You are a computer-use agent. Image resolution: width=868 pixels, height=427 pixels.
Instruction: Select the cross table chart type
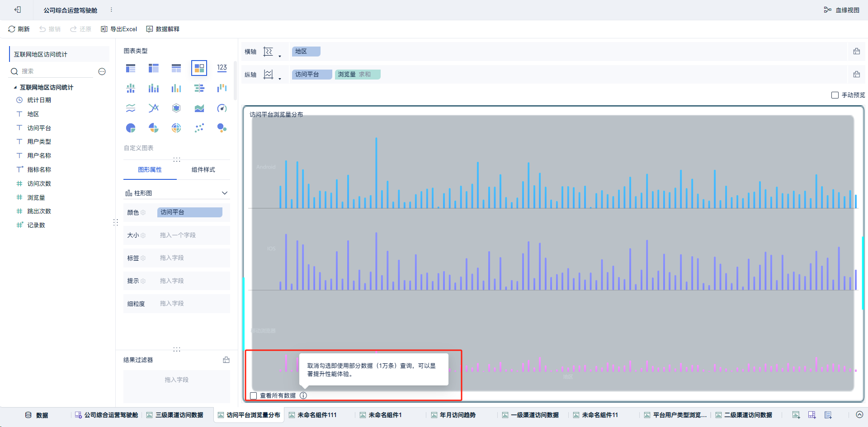click(x=154, y=68)
